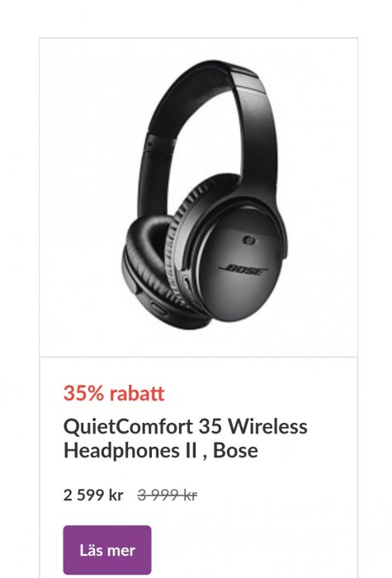Click the word rabatt in discount label
The height and width of the screenshot is (578, 392).
[137, 393]
